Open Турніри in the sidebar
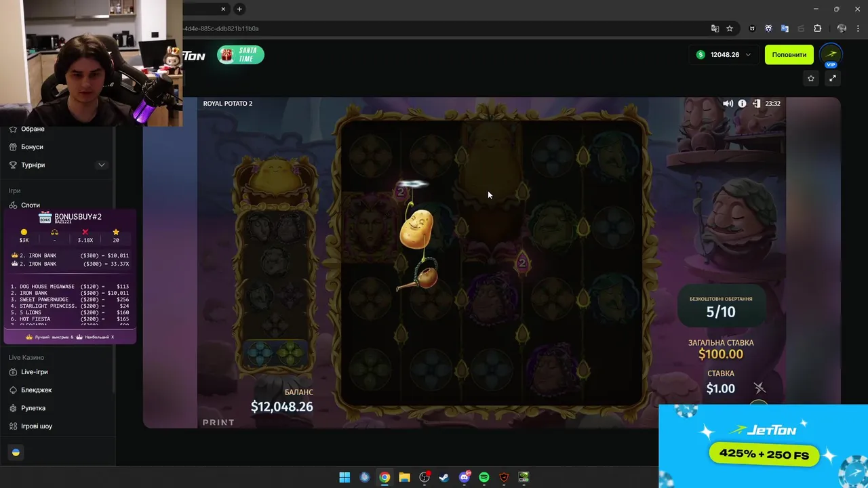The image size is (868, 488). (x=33, y=165)
